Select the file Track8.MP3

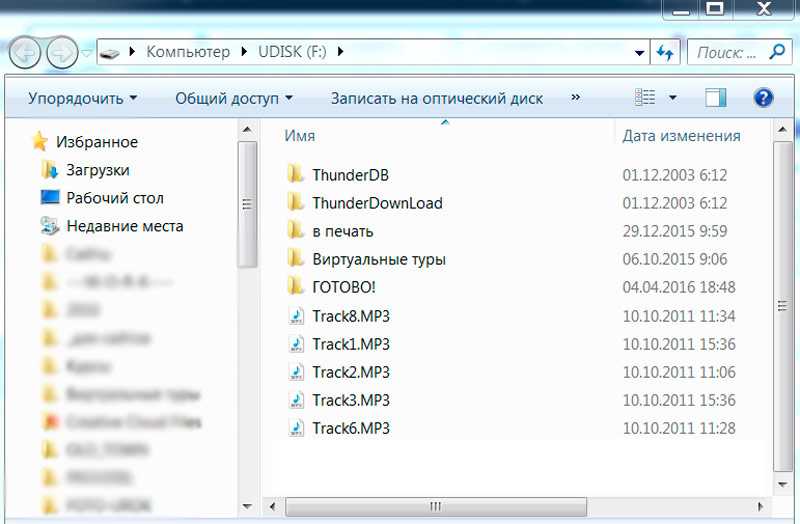351,316
